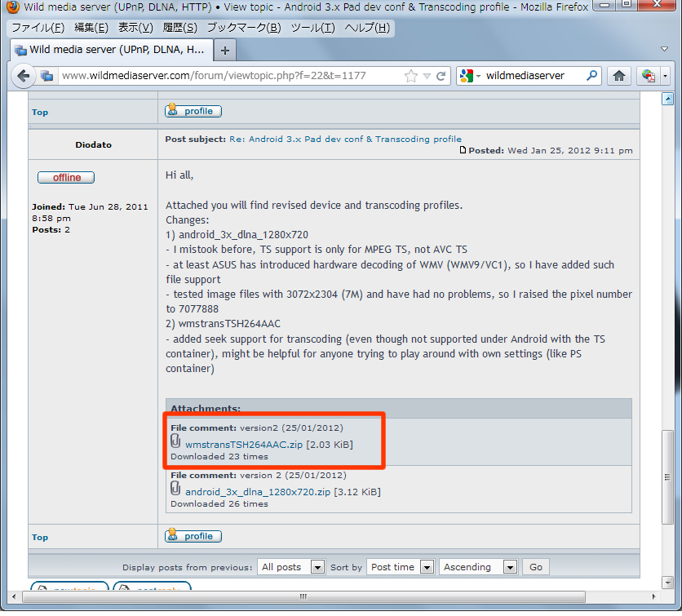Click the text "Downloaded 26 times"

[x=219, y=504]
